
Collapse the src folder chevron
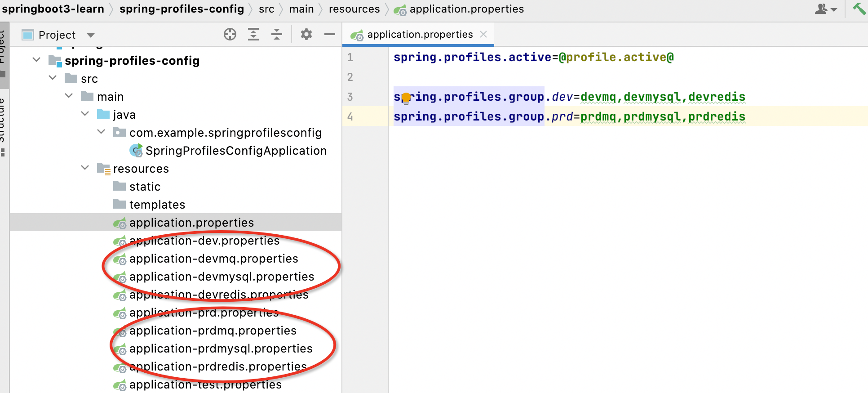pos(53,78)
